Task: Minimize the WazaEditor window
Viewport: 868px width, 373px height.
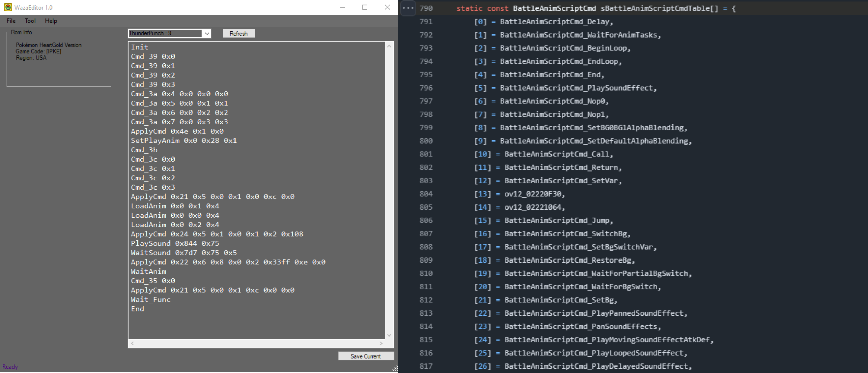Action: pyautogui.click(x=343, y=7)
